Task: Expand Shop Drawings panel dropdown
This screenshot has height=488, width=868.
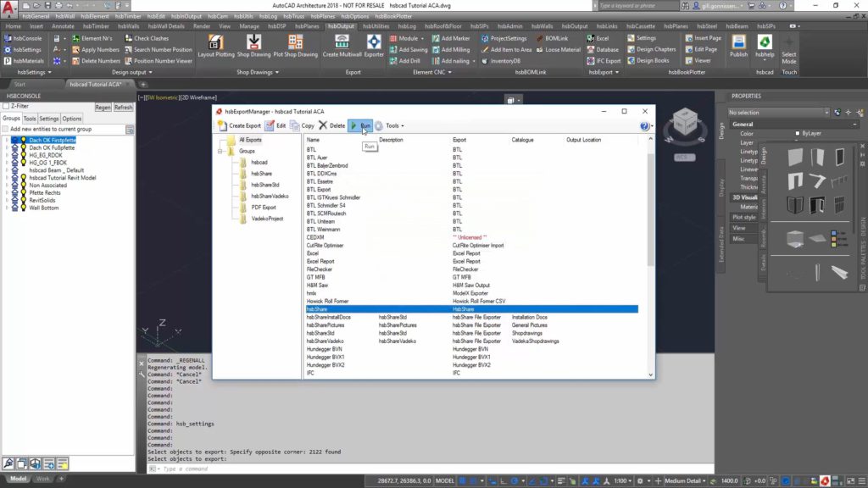Action: 258,73
